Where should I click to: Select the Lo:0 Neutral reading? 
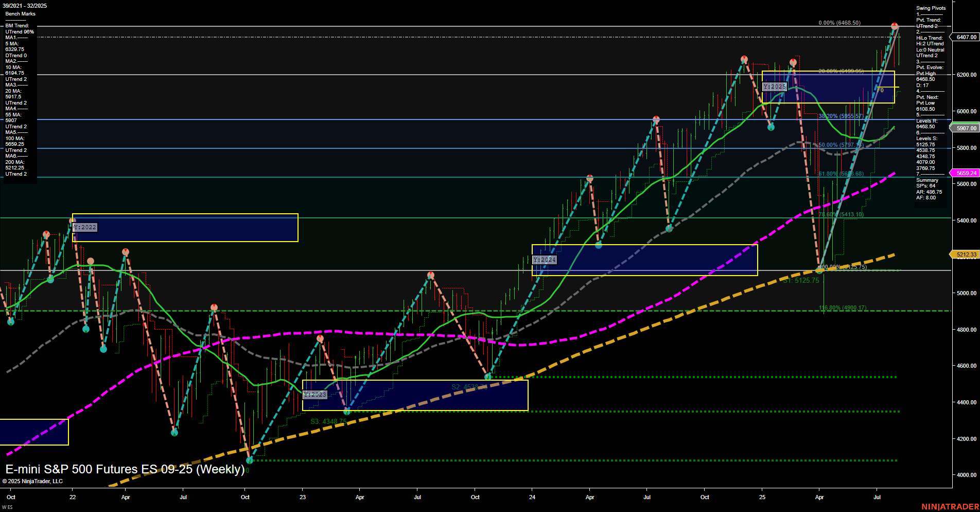point(930,50)
